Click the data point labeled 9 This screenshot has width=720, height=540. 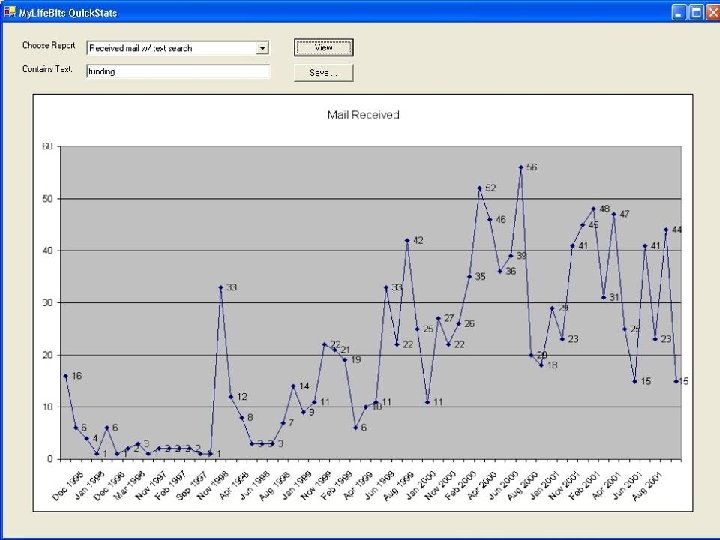tap(304, 412)
